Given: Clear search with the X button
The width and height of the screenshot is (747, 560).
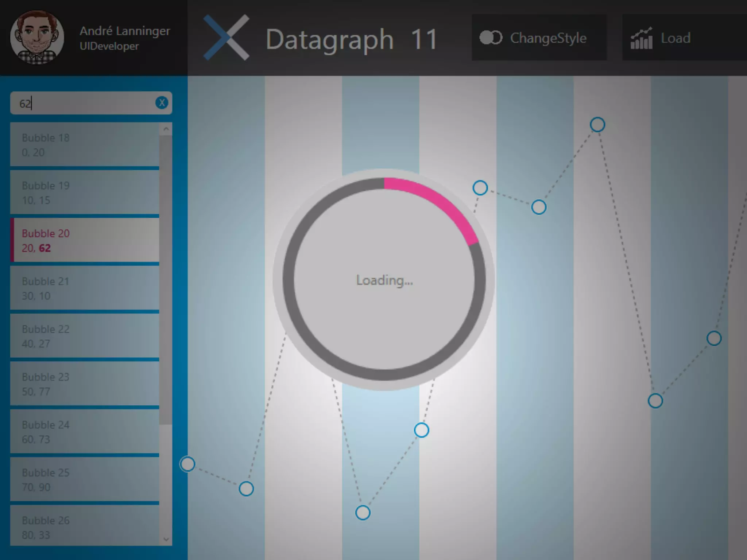Looking at the screenshot, I should [x=162, y=103].
